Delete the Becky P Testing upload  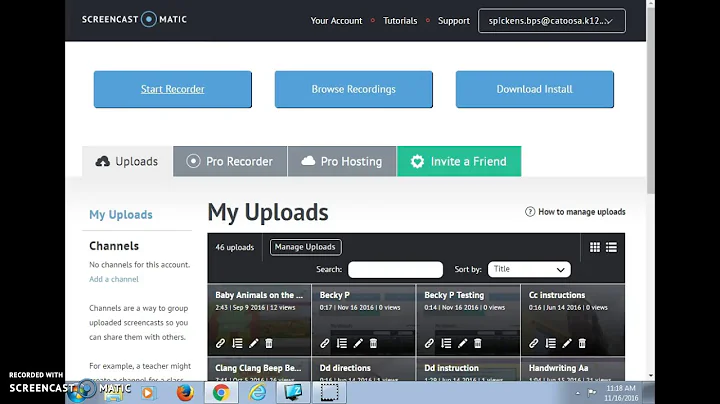point(478,343)
